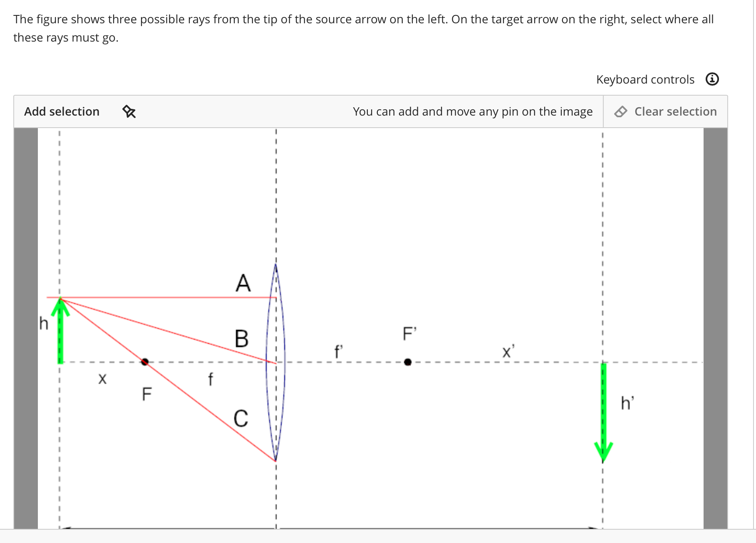Click ray label B near the axis
The width and height of the screenshot is (756, 543).
pyautogui.click(x=241, y=339)
